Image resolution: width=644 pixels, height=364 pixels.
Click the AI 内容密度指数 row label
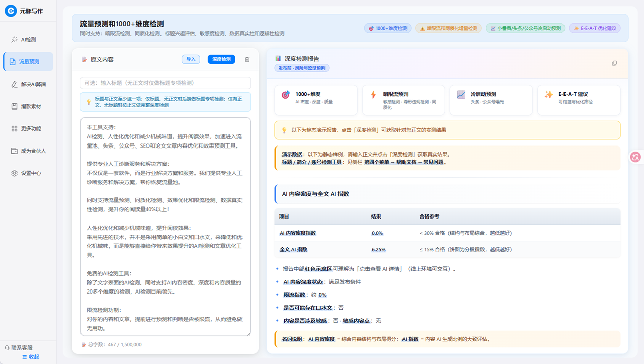pos(298,233)
